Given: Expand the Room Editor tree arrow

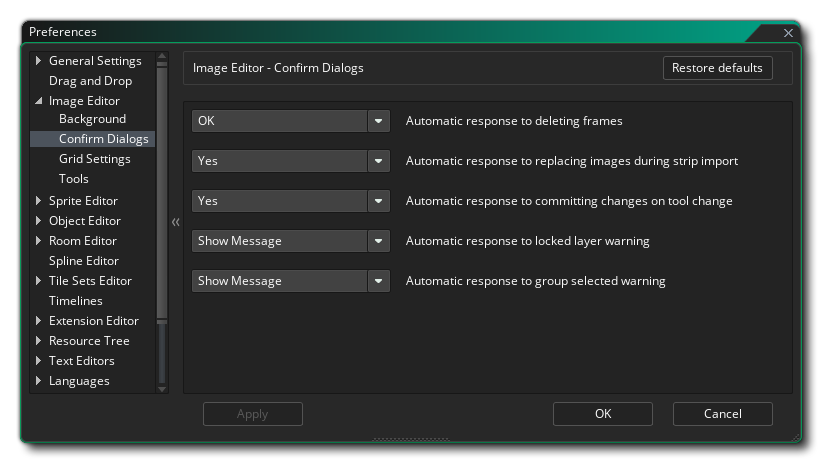Looking at the screenshot, I should coord(39,241).
